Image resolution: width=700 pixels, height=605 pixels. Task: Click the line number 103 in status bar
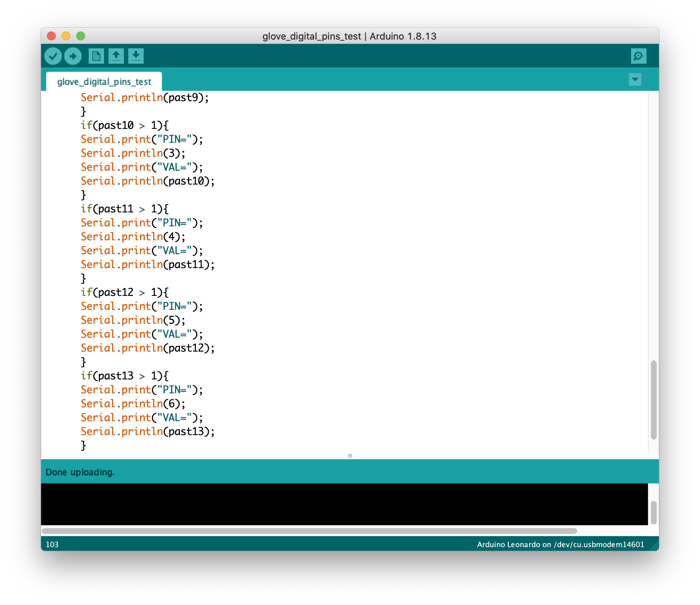coord(52,544)
